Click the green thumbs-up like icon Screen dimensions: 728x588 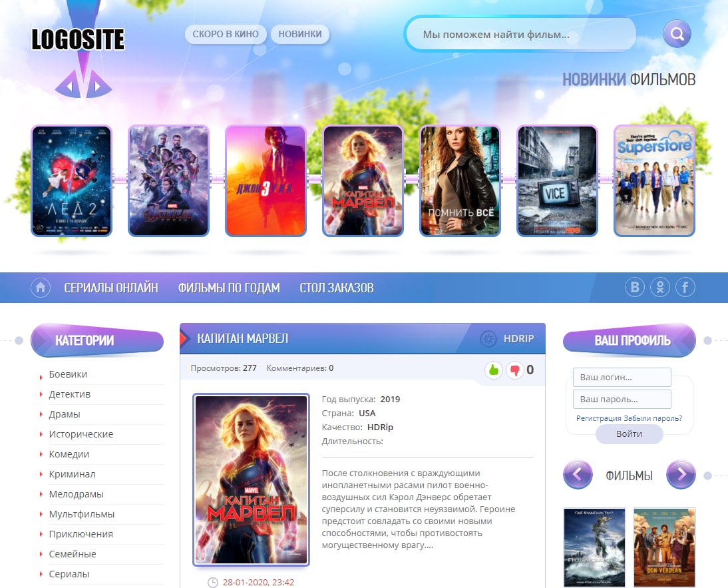(494, 370)
